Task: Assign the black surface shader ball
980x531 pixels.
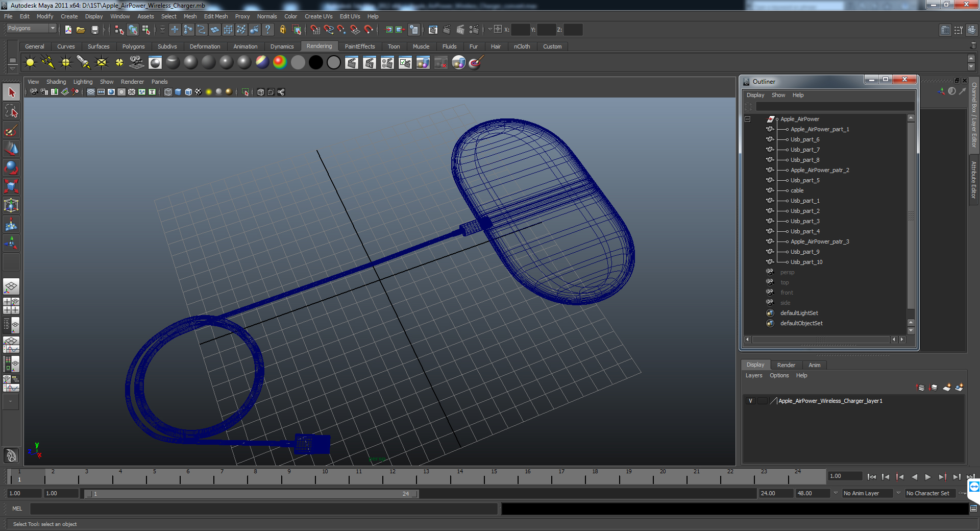Action: tap(316, 62)
